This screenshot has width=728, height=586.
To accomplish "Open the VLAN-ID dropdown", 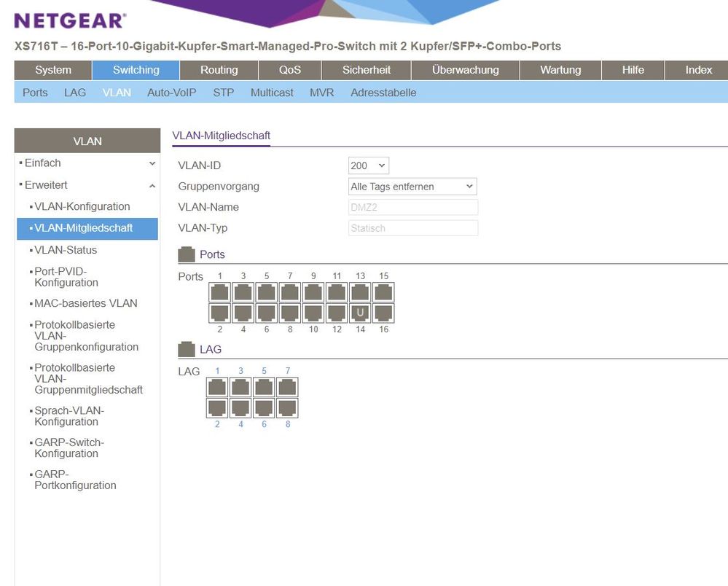I will coord(369,165).
